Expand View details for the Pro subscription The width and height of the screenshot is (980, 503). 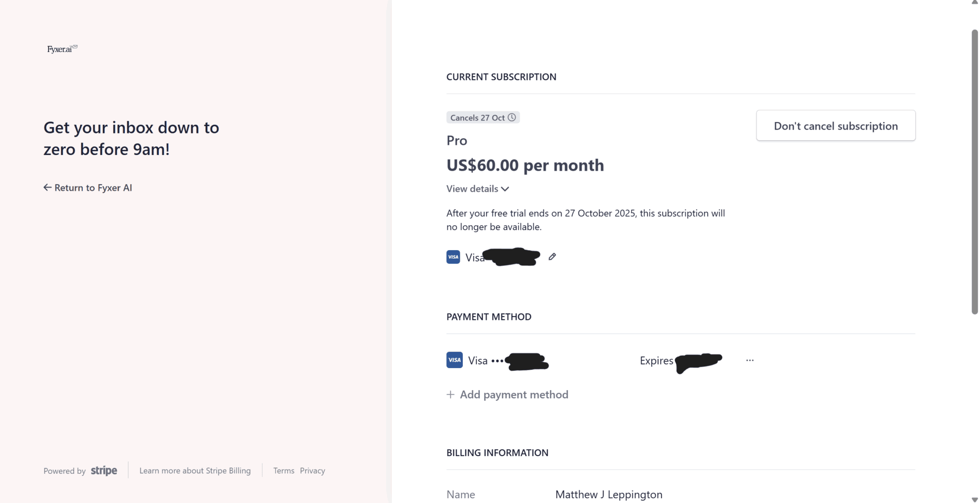(x=472, y=189)
